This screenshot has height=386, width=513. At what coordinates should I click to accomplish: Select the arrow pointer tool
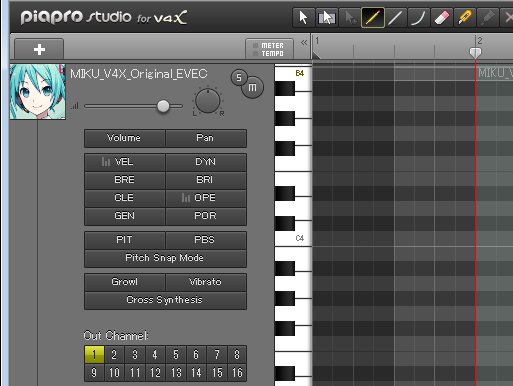coord(303,17)
